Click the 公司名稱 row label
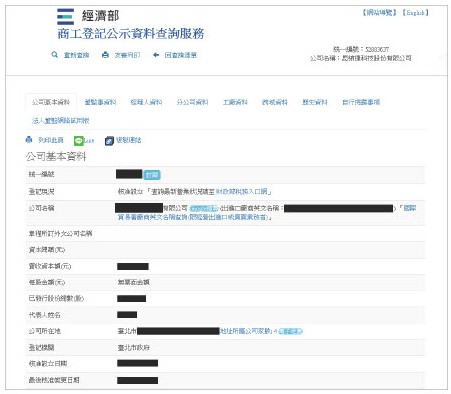451x394 pixels. click(x=41, y=208)
